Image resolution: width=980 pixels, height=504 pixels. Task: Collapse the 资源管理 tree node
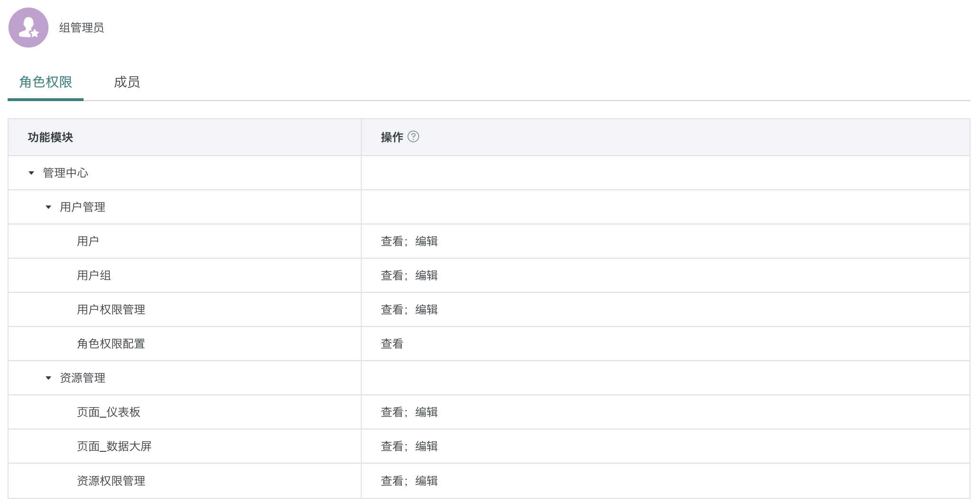click(x=48, y=378)
